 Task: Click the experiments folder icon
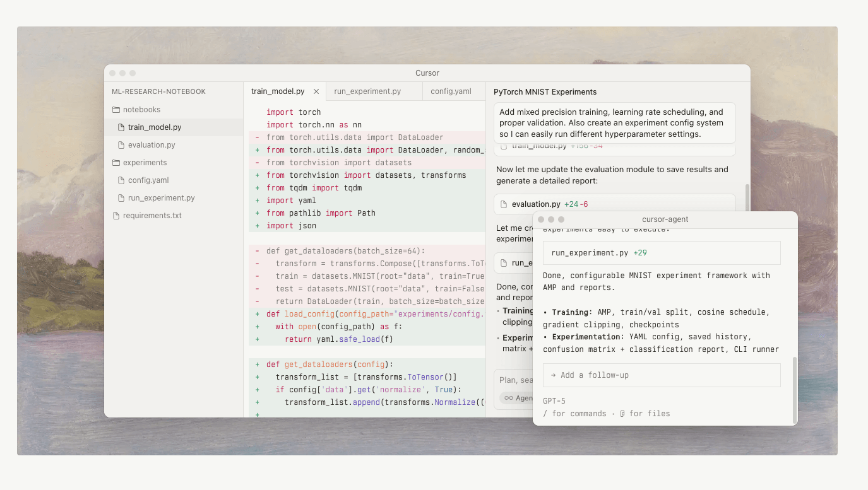(x=116, y=163)
